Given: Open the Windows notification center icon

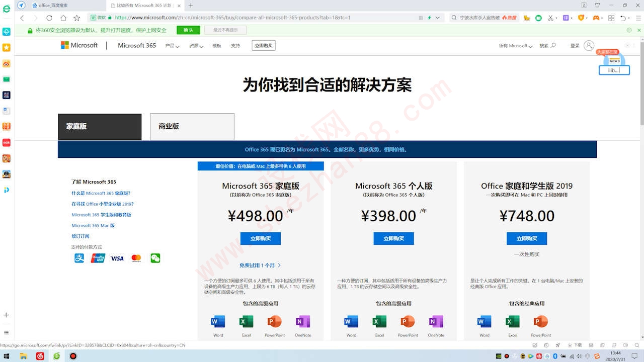Looking at the screenshot, I should pos(635,356).
